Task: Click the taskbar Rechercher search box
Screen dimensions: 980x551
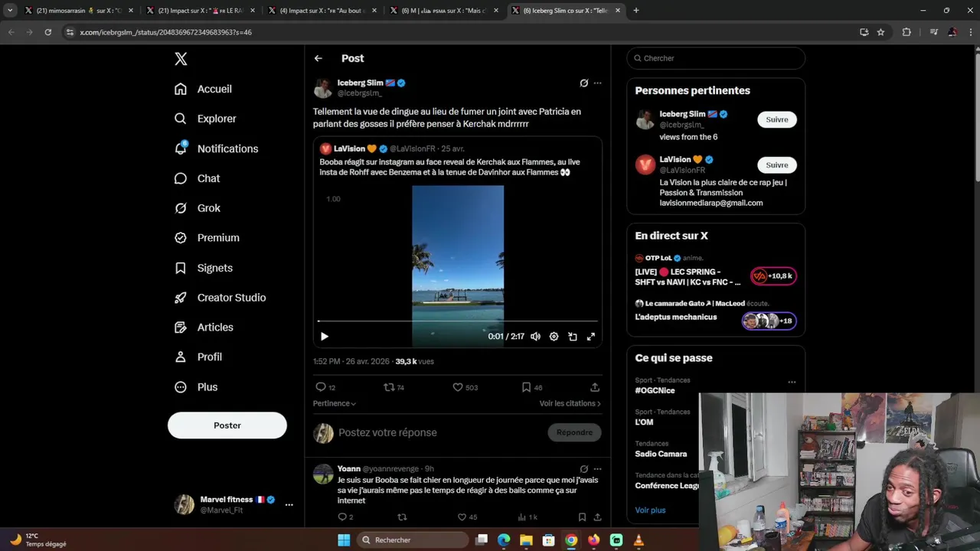Action: [x=413, y=540]
